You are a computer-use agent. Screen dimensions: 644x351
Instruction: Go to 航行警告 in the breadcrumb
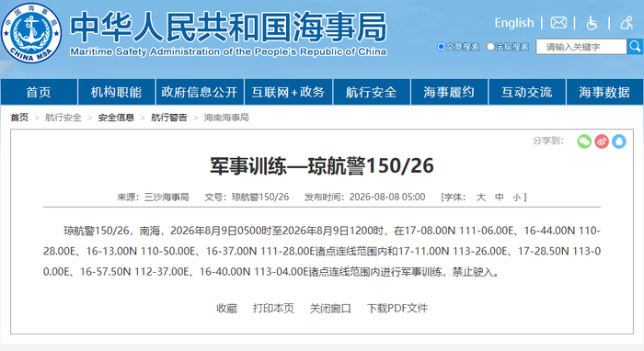coord(168,118)
